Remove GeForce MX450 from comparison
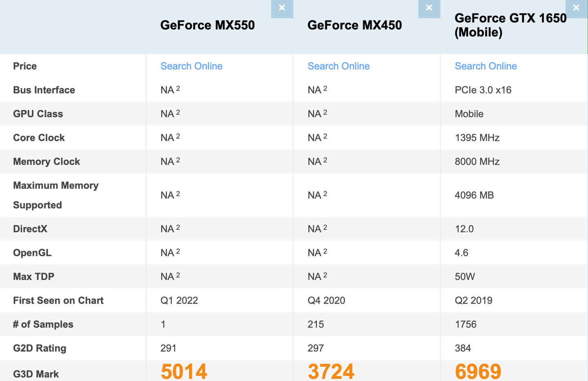This screenshot has width=588, height=381. point(429,7)
